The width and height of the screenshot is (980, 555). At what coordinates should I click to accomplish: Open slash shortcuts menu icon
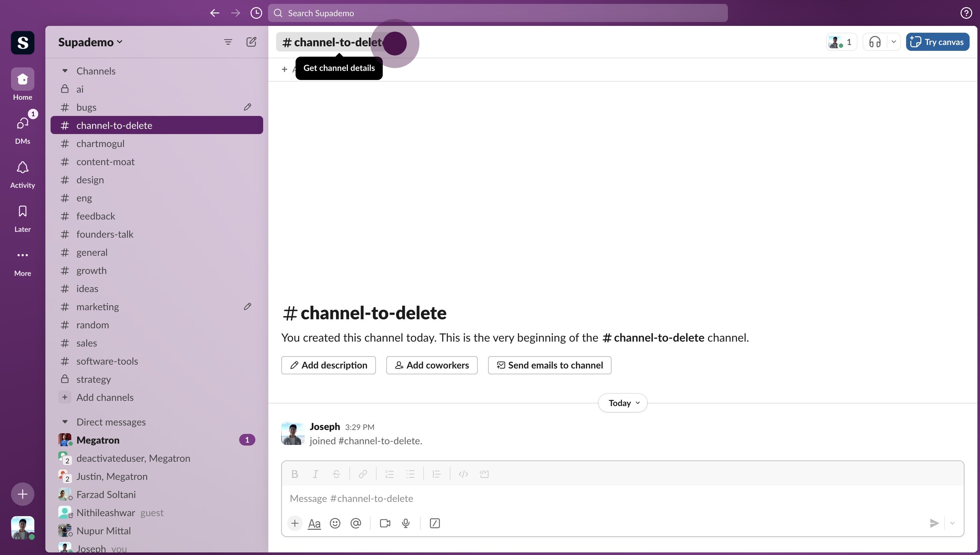coord(435,523)
